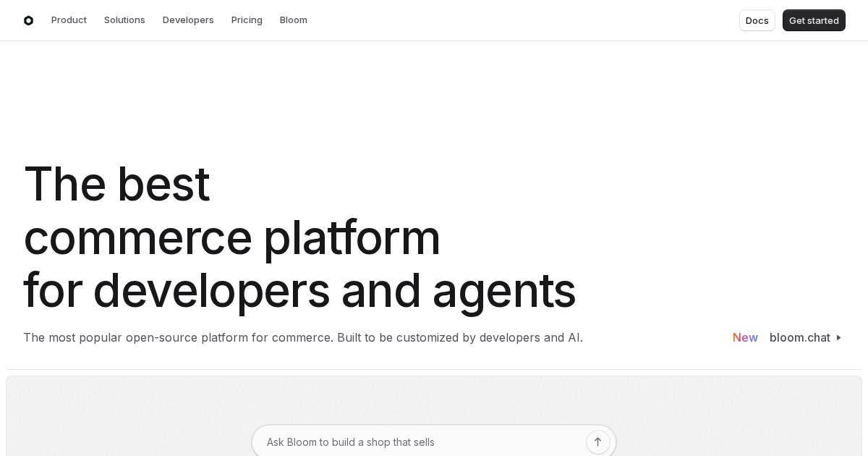
Task: Click the Get started button
Action: pos(814,20)
